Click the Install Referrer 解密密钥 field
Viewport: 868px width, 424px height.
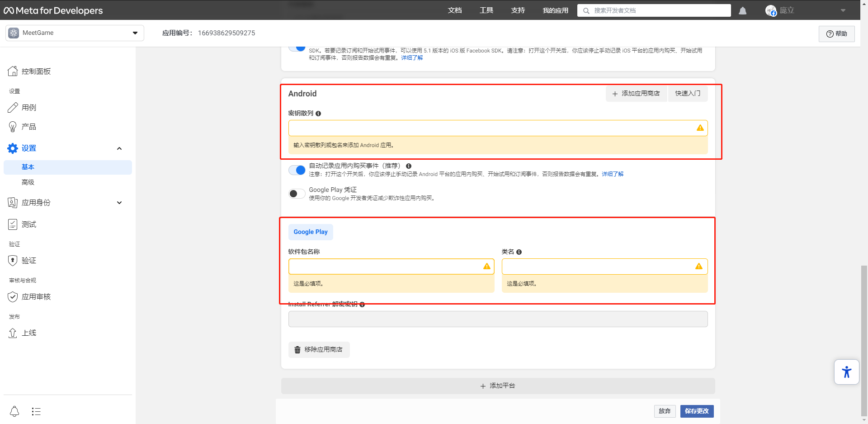[498, 319]
